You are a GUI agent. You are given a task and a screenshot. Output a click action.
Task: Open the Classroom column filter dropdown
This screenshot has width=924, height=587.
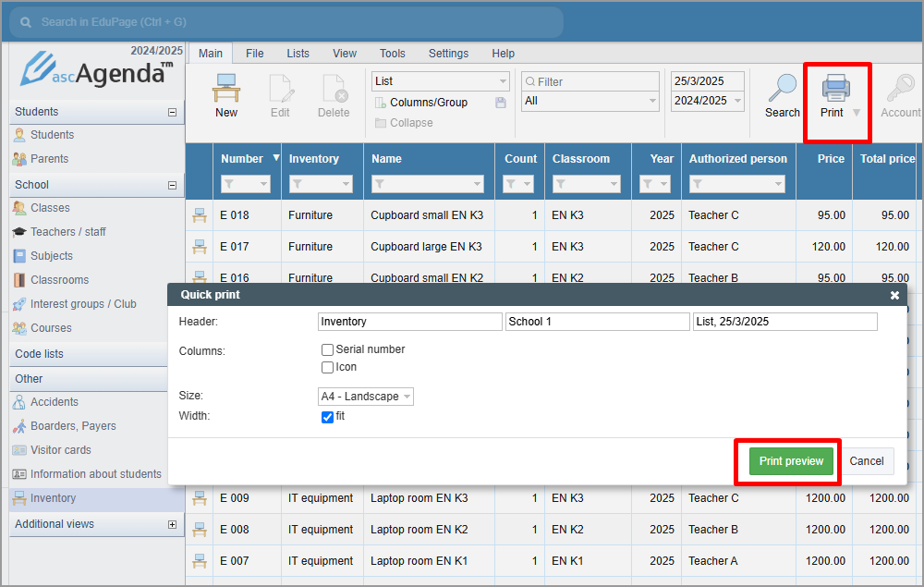587,184
